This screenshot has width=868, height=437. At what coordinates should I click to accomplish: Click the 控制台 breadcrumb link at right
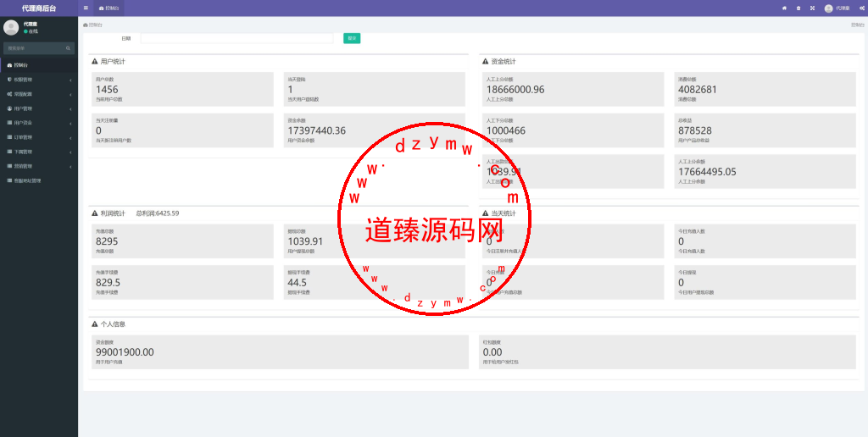(x=858, y=25)
